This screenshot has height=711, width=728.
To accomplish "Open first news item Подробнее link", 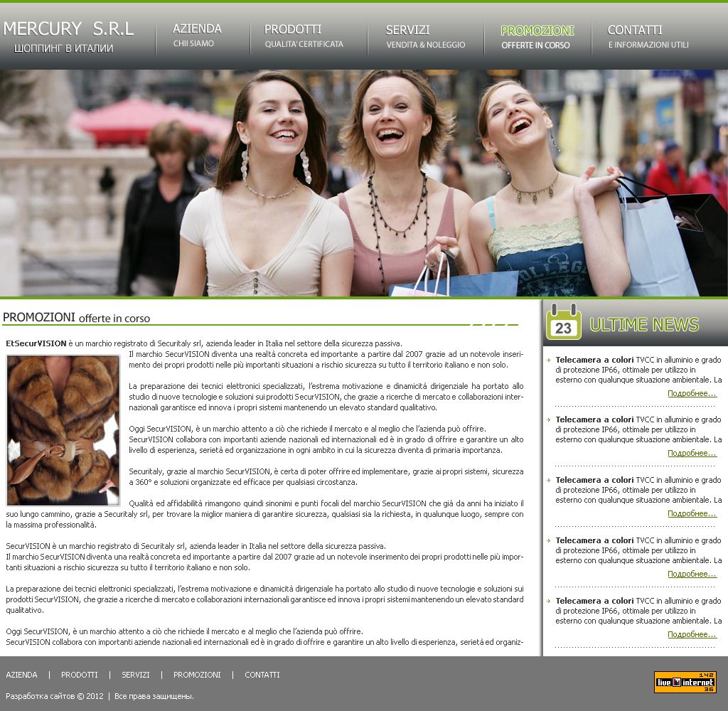I will pos(692,393).
